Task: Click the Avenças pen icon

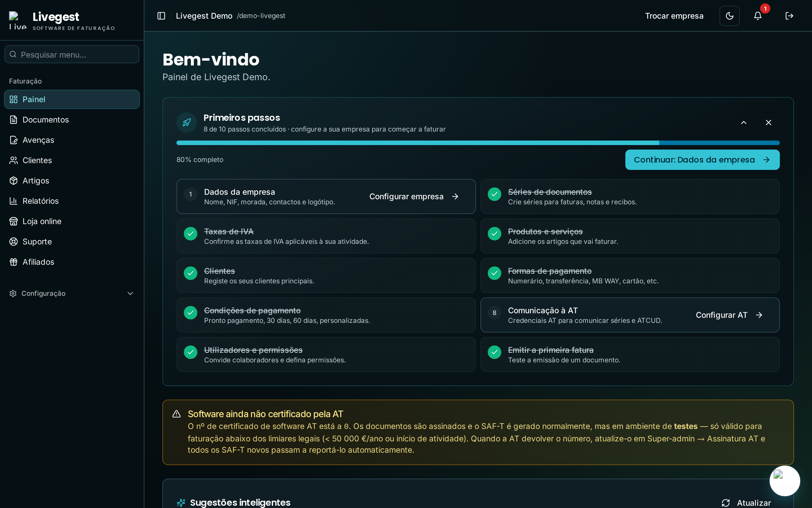Action: [x=14, y=140]
